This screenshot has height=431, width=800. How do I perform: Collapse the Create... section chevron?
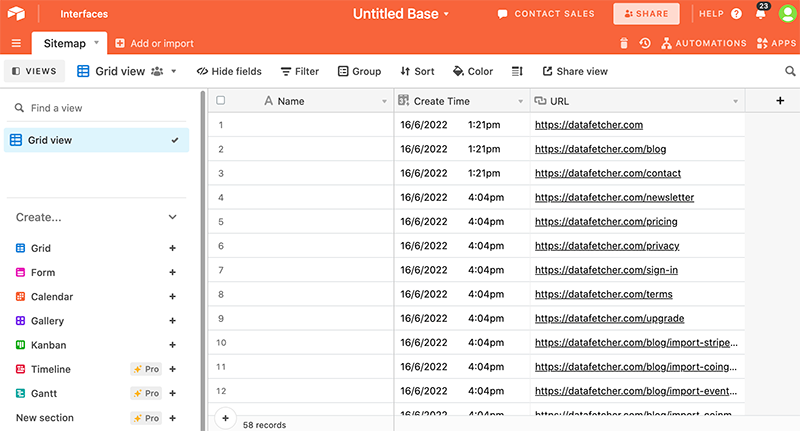pos(172,217)
